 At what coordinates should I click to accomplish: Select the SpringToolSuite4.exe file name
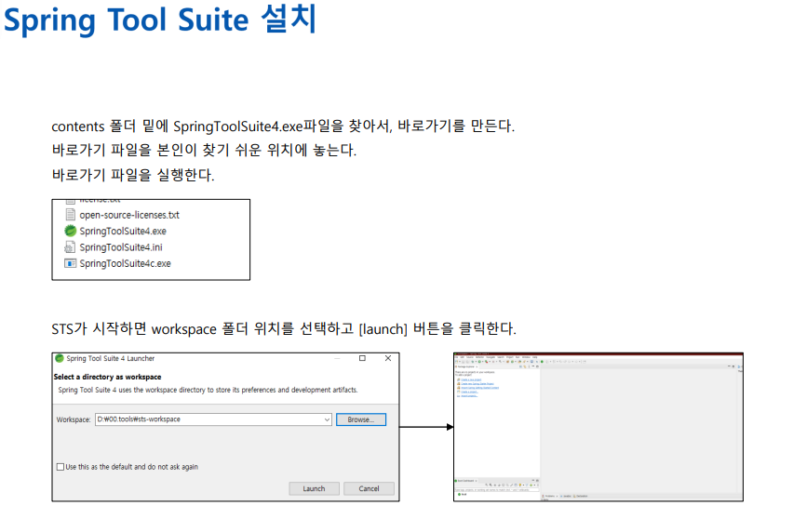click(x=123, y=231)
